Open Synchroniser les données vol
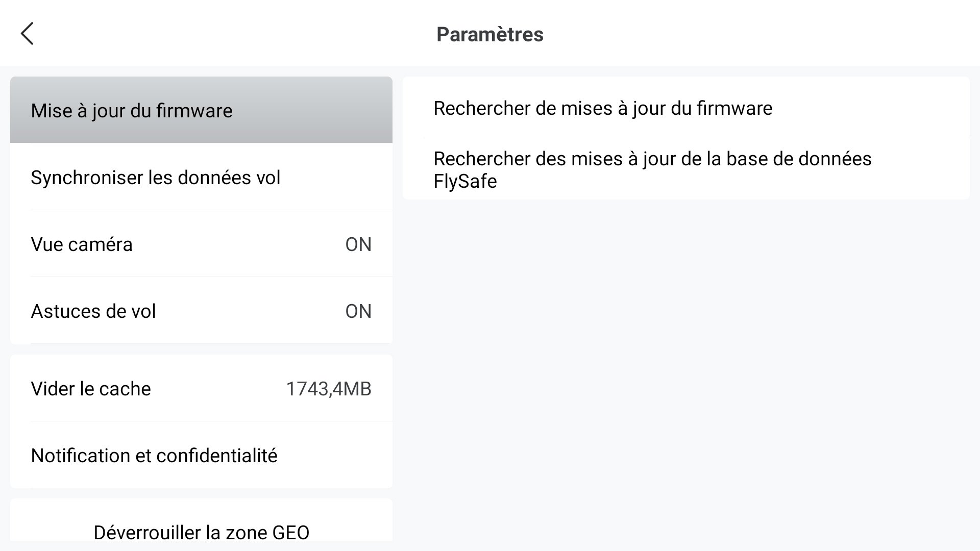 click(x=201, y=177)
